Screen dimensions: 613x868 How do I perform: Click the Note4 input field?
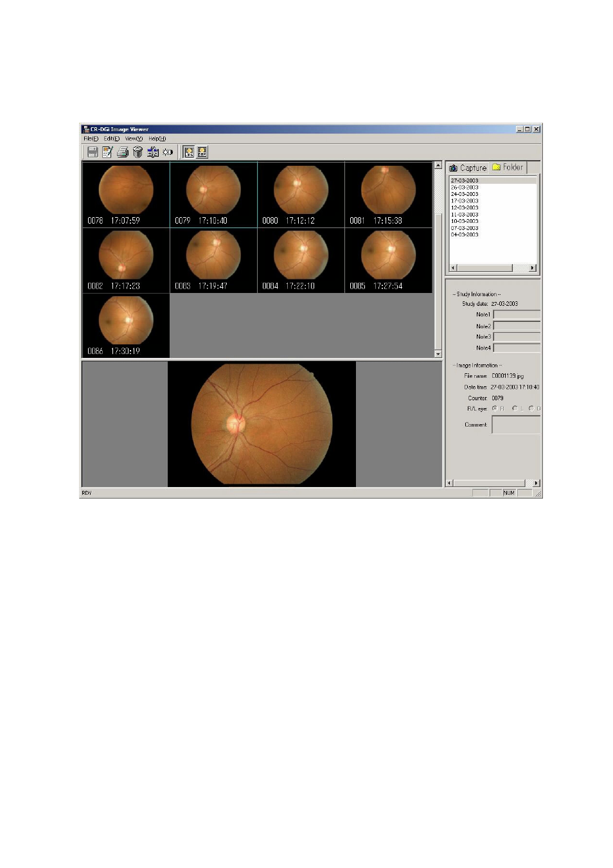coord(517,348)
